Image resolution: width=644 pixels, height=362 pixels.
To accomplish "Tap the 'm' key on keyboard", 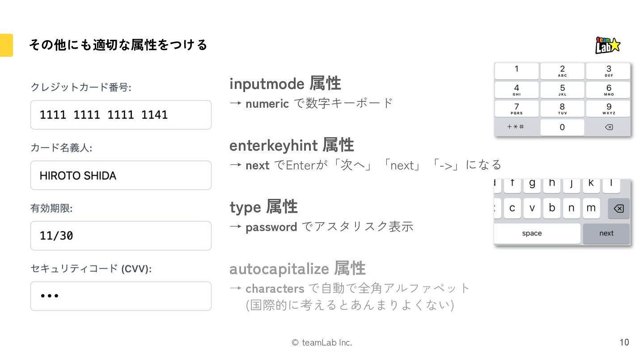I will coord(591,208).
